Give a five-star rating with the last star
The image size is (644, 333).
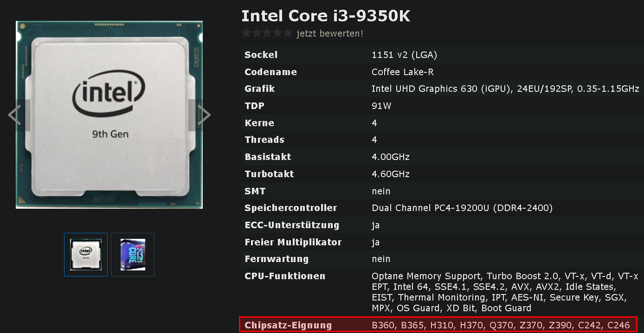(288, 33)
